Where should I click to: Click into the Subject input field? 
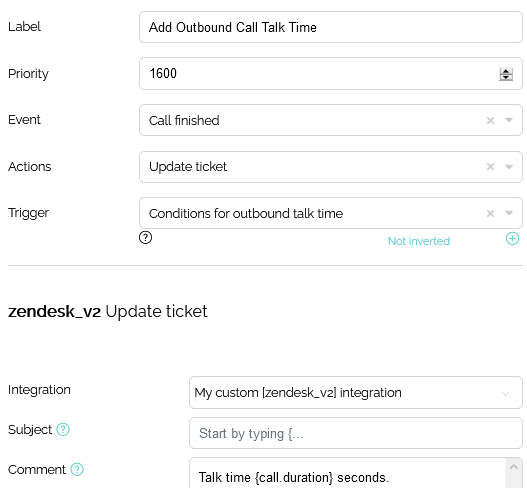(356, 433)
